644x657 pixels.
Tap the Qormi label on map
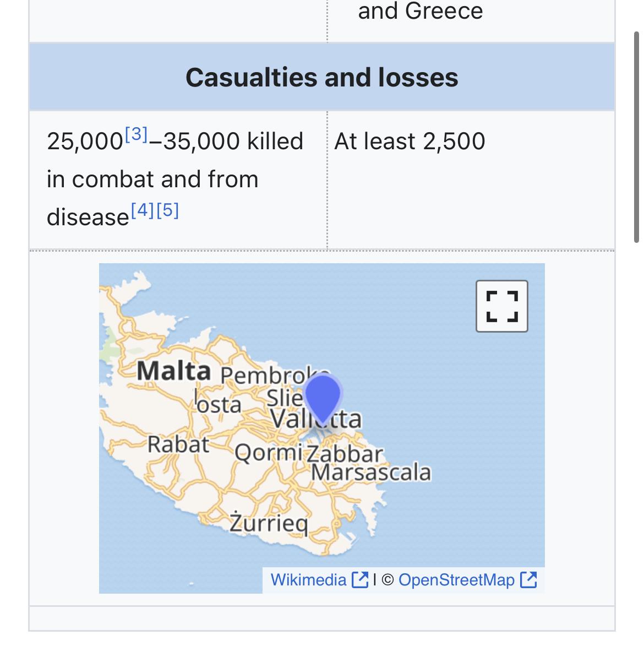[x=268, y=454]
